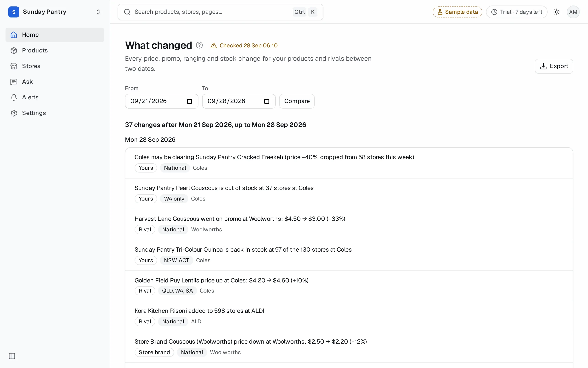The height and width of the screenshot is (368, 588).
Task: Click the ALDI retailer label
Action: pos(197,322)
